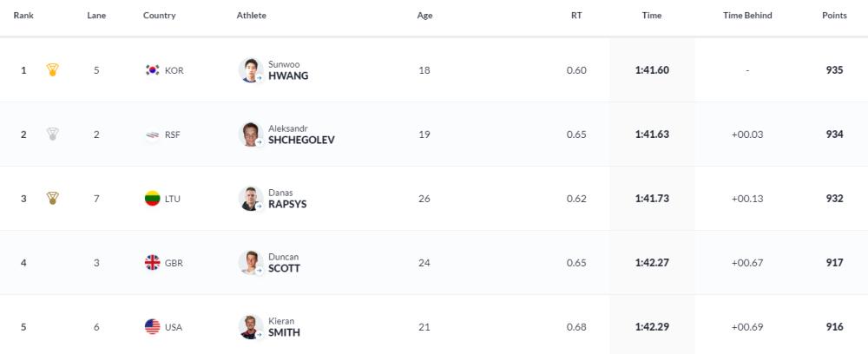Select the winning time 1:41.60
The height and width of the screenshot is (354, 868).
652,70
